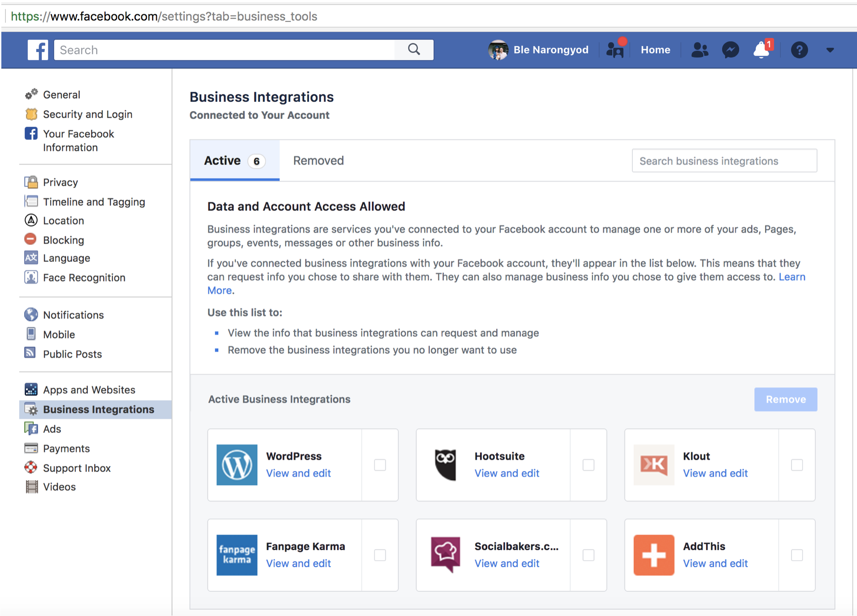
Task: Tick the Socialbakers checkbox
Action: point(589,555)
